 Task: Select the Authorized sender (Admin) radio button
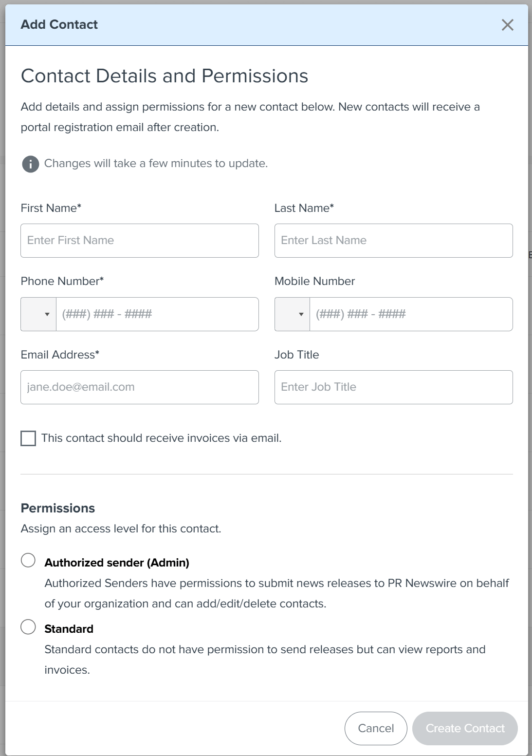tap(28, 560)
